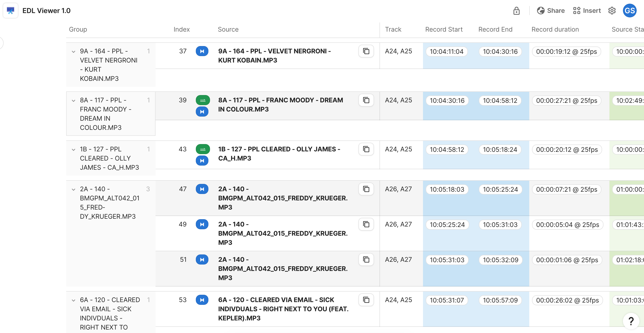Collapse the 2A - 140 Freddy Krueger group

click(74, 189)
